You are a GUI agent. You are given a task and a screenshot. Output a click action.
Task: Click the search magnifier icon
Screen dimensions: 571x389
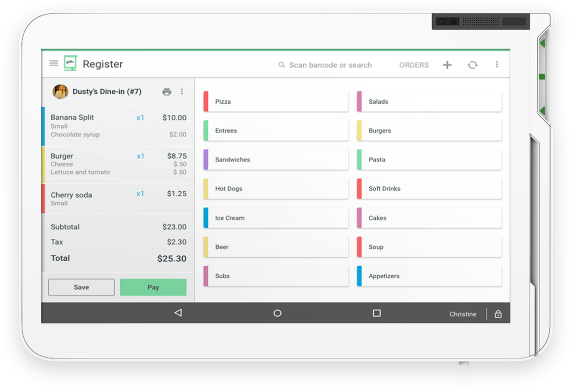point(281,65)
